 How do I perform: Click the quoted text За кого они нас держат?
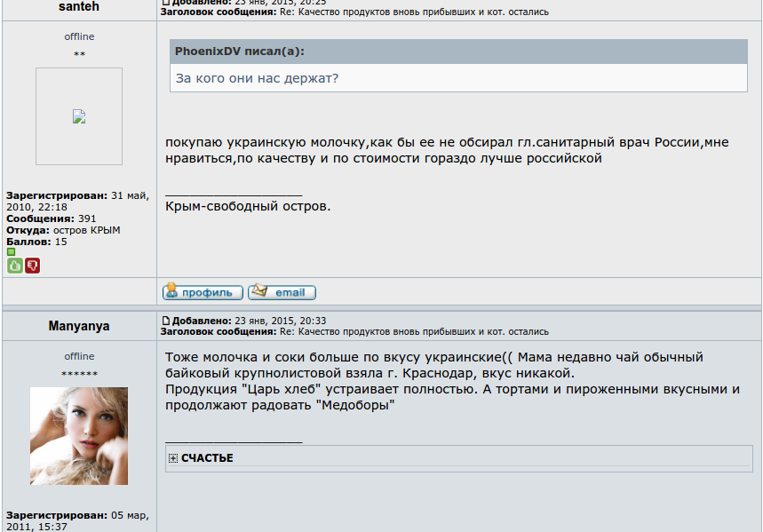(258, 79)
